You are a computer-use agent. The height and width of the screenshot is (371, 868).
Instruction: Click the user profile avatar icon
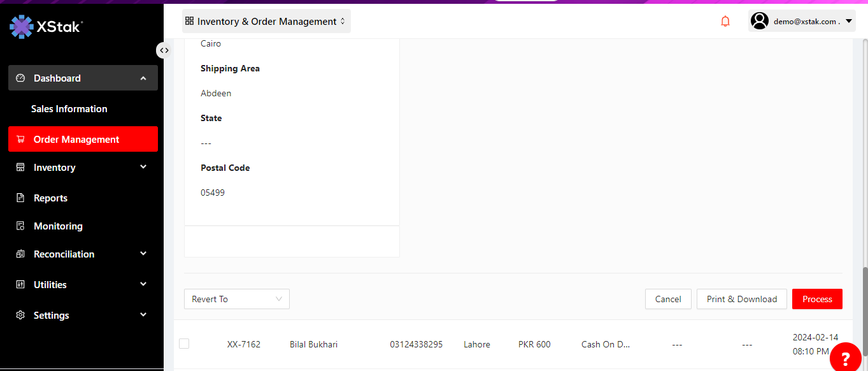pyautogui.click(x=759, y=21)
